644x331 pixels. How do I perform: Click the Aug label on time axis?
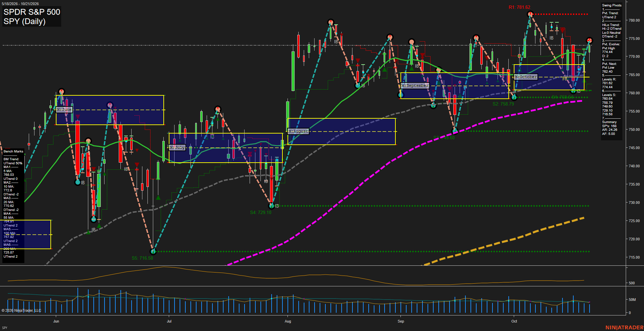coord(288,321)
